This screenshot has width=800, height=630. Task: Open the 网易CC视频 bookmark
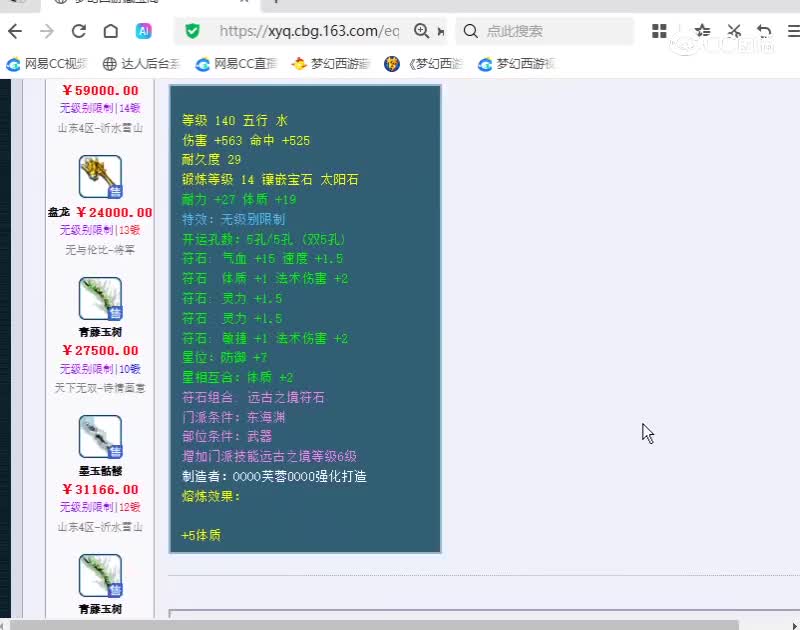tap(47, 64)
